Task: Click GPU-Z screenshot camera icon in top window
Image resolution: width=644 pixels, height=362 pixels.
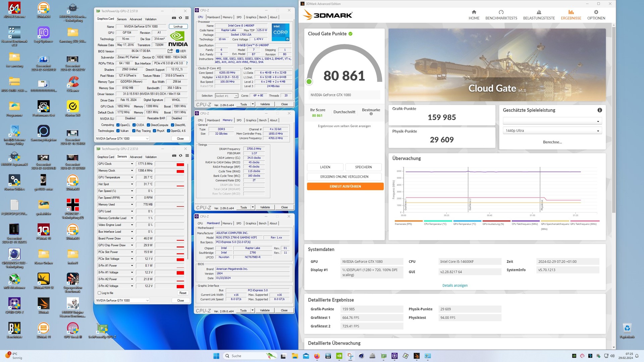Action: click(x=174, y=18)
